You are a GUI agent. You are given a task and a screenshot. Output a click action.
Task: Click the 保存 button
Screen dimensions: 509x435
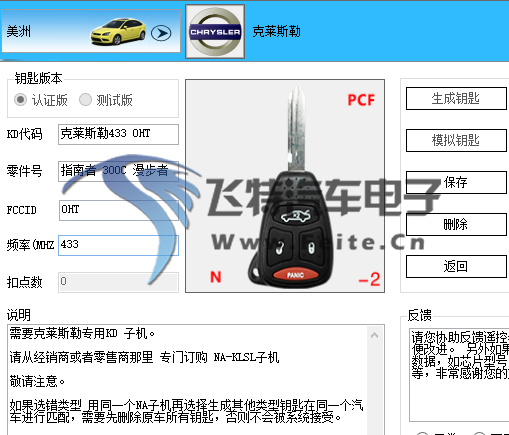(456, 182)
